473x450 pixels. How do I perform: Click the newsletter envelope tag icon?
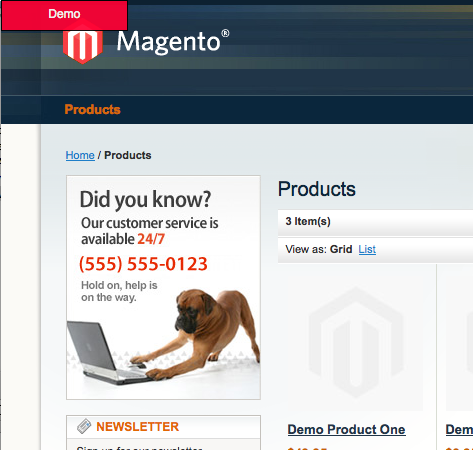pyautogui.click(x=84, y=426)
